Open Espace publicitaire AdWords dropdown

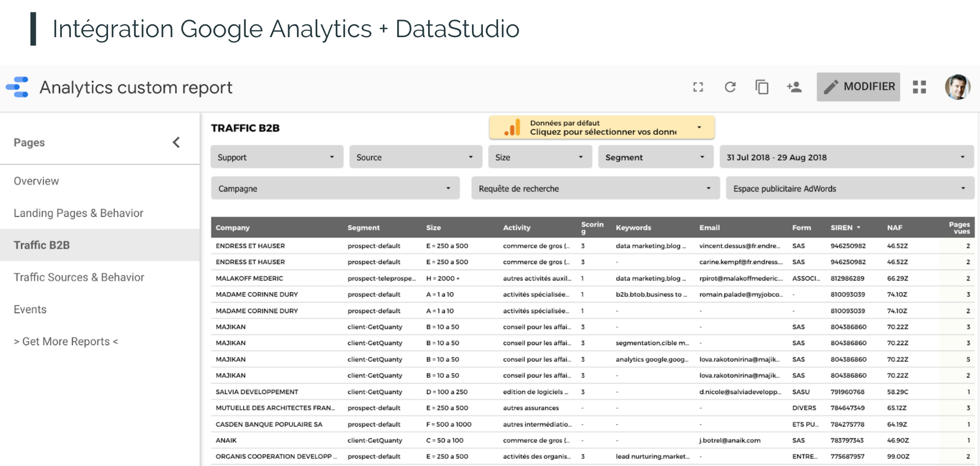point(850,188)
